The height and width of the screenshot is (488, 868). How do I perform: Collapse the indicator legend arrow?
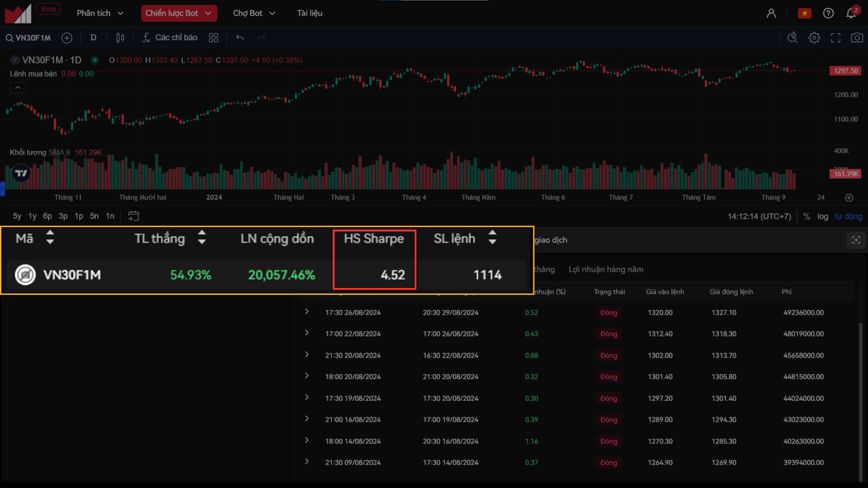(x=18, y=87)
